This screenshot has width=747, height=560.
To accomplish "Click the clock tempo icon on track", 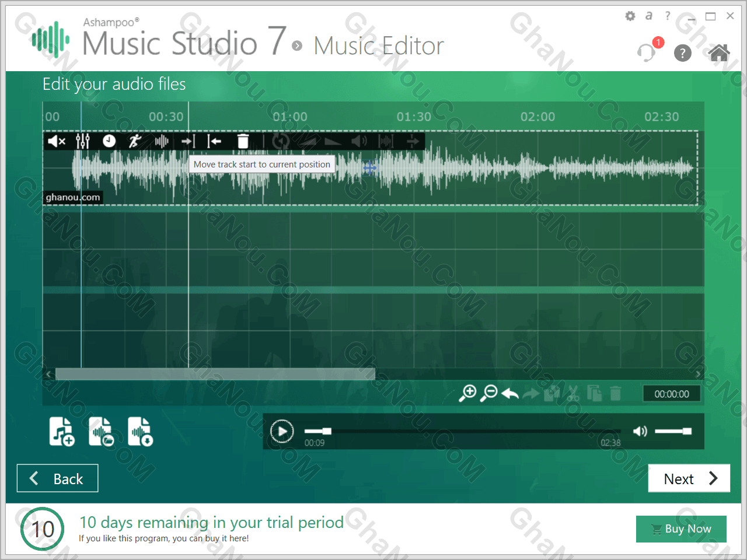I will tap(109, 141).
